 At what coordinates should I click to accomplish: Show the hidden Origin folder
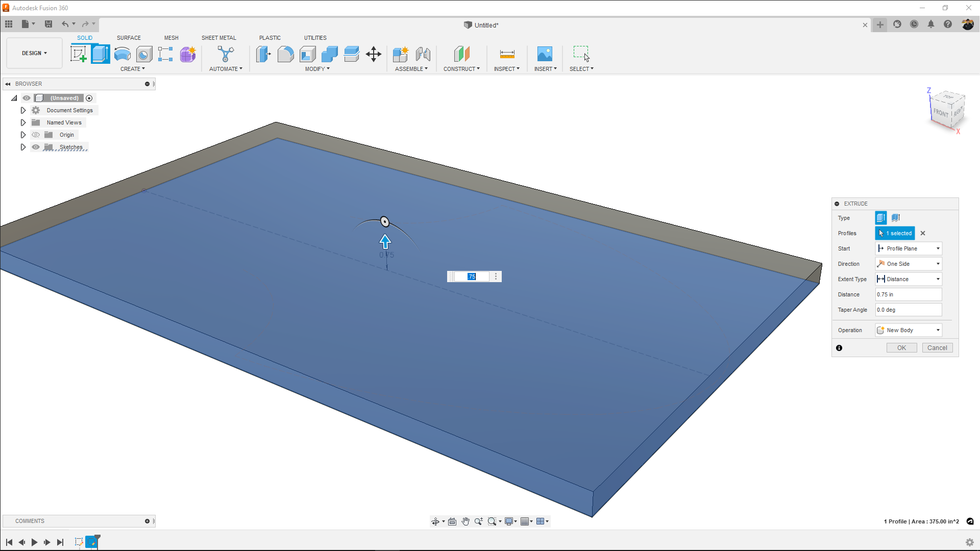(x=36, y=135)
